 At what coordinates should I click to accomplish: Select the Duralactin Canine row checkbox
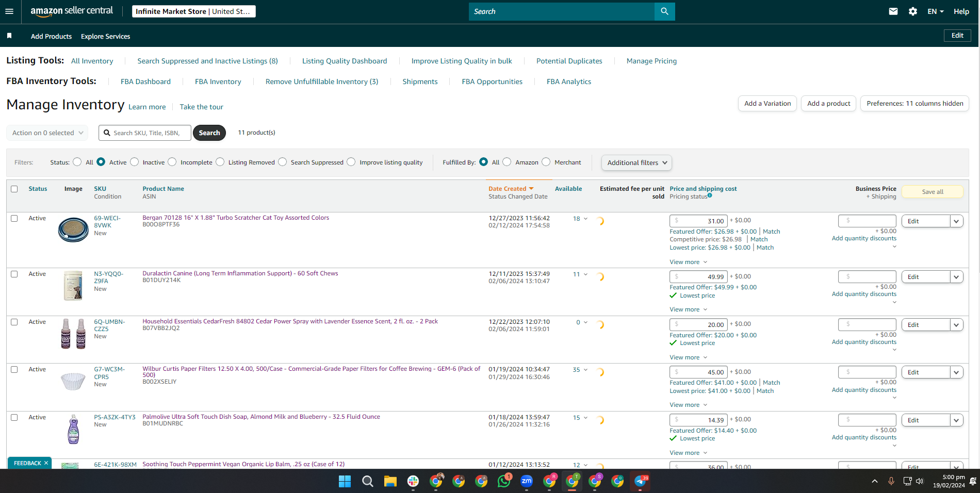tap(14, 274)
